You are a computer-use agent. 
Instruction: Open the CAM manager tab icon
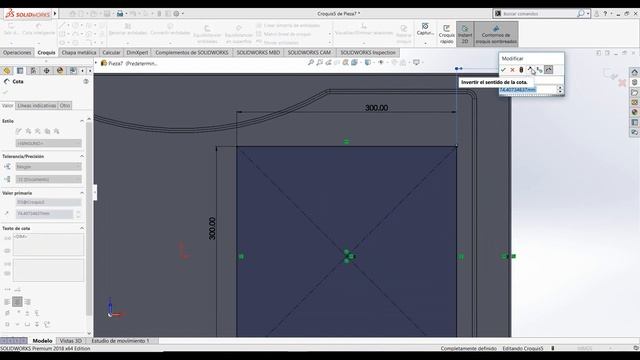73,71
